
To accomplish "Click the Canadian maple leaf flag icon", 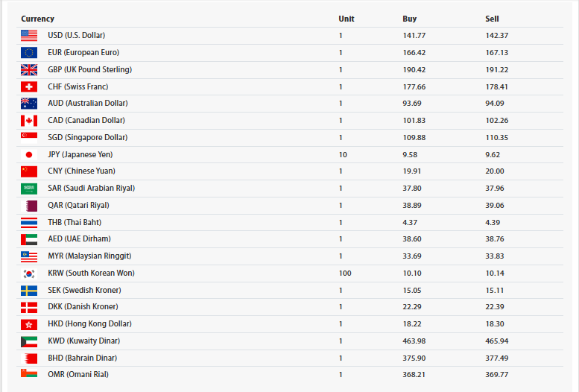I will (29, 121).
